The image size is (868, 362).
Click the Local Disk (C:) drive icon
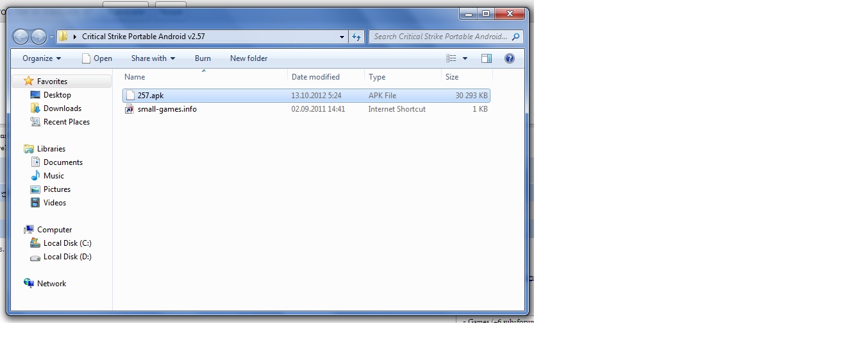pyautogui.click(x=35, y=243)
